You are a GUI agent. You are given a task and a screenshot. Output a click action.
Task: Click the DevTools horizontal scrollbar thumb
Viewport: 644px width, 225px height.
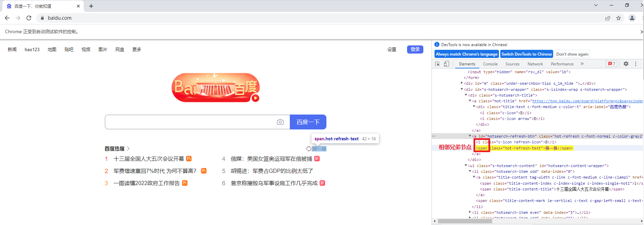[x=465, y=221]
